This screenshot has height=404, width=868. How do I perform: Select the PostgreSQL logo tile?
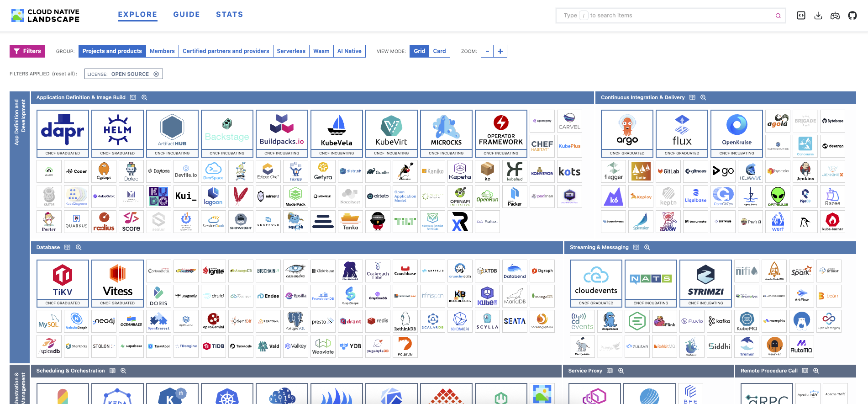[295, 321]
